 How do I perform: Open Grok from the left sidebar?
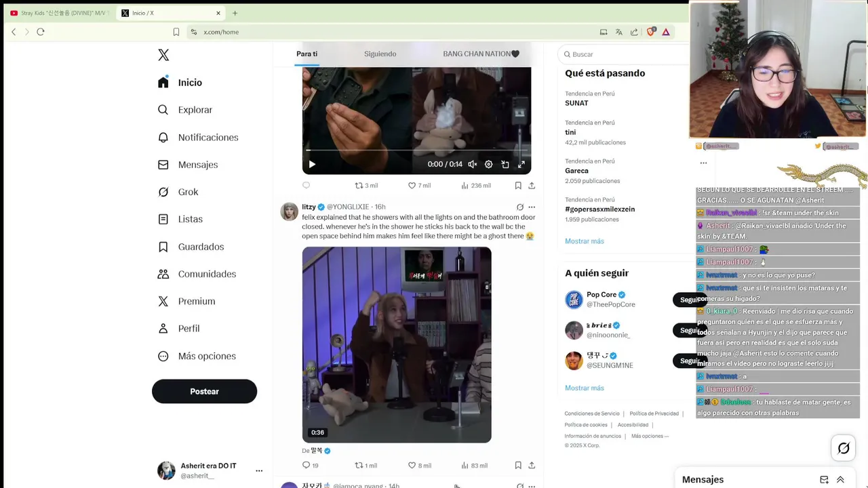178,192
